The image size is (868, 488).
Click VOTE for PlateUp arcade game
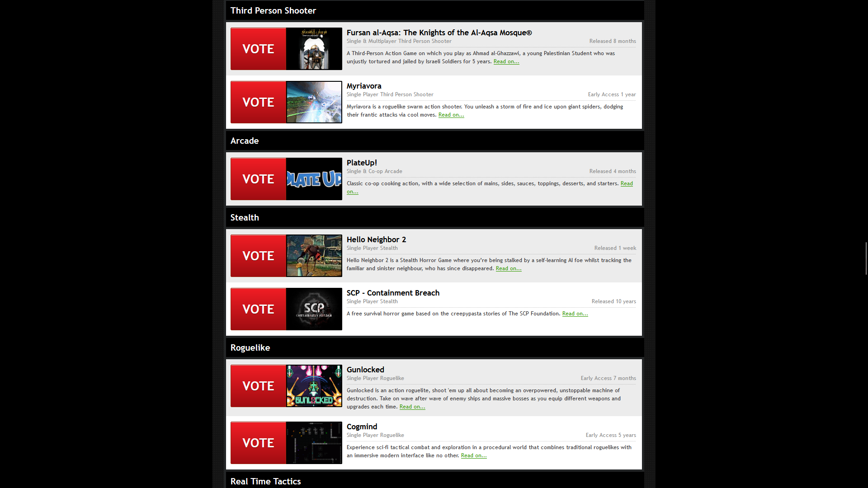(258, 179)
